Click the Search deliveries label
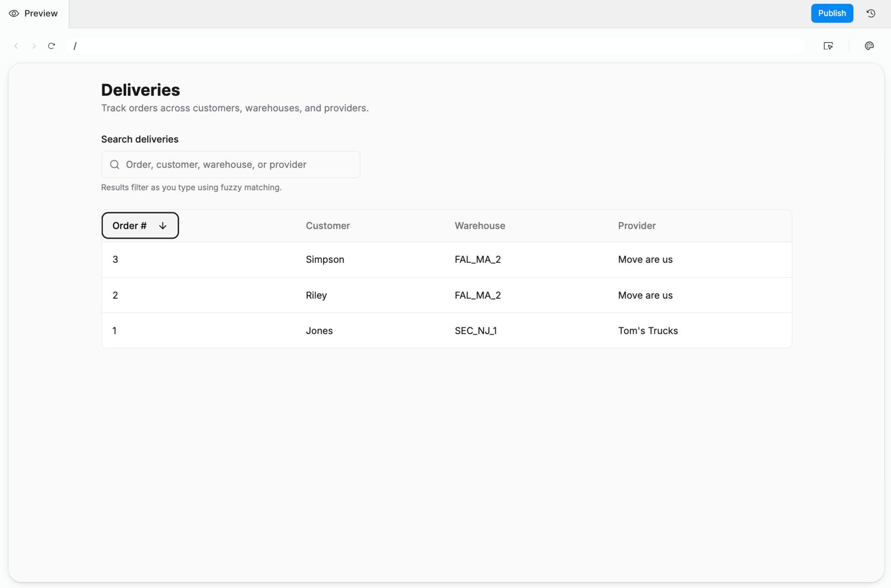The image size is (891, 588). (x=140, y=140)
